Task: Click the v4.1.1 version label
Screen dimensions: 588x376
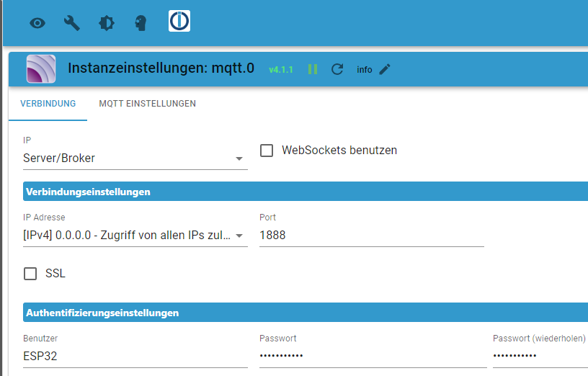Action: pos(280,70)
